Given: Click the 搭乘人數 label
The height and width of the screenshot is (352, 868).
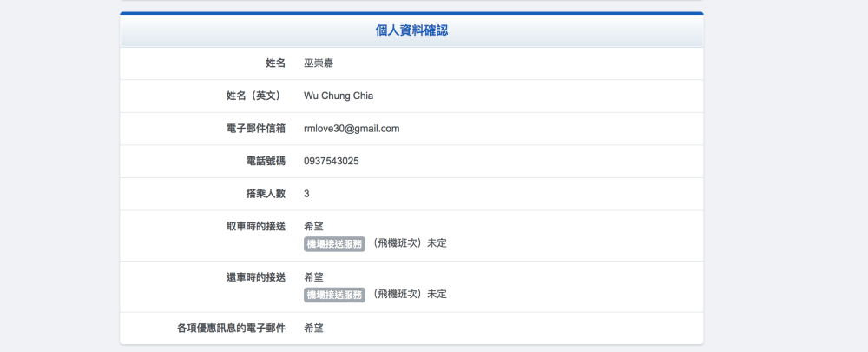Looking at the screenshot, I should click(x=266, y=194).
